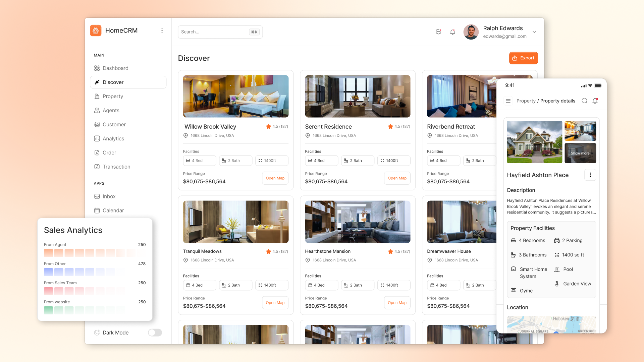Image resolution: width=644 pixels, height=362 pixels.
Task: Select Discover in sidebar
Action: (x=128, y=82)
